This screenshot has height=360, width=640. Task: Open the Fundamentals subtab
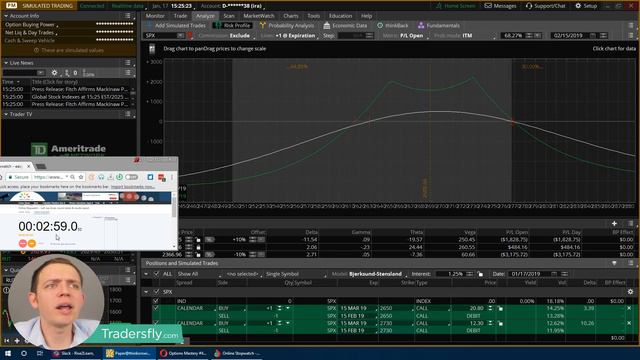(x=439, y=25)
